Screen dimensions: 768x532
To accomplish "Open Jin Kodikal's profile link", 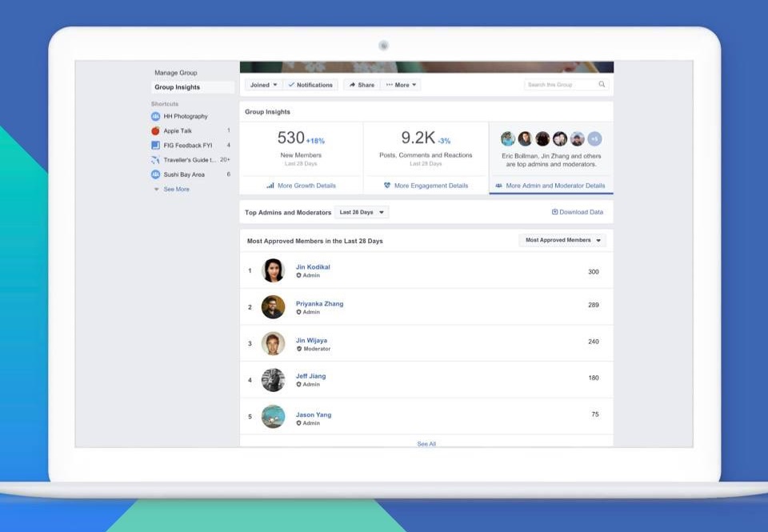I will (x=313, y=266).
